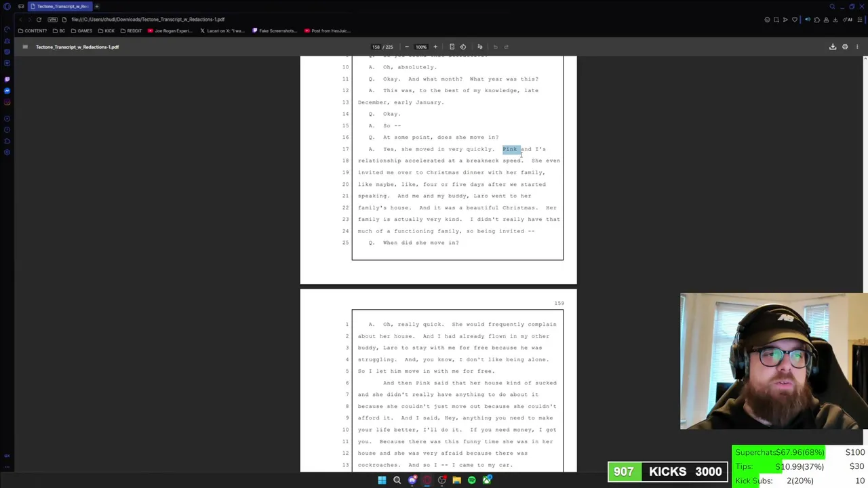Image resolution: width=868 pixels, height=488 pixels.
Task: Click the PDF zoom out minus button
Action: 406,47
